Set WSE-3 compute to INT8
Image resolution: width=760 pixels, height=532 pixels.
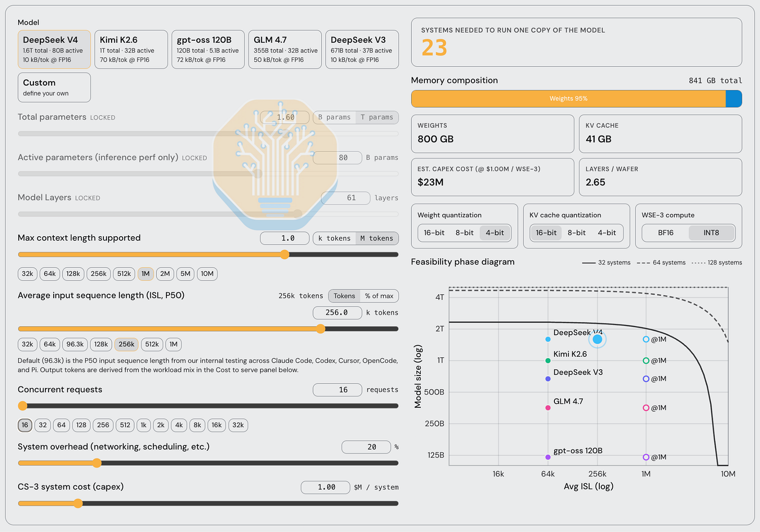coord(711,233)
